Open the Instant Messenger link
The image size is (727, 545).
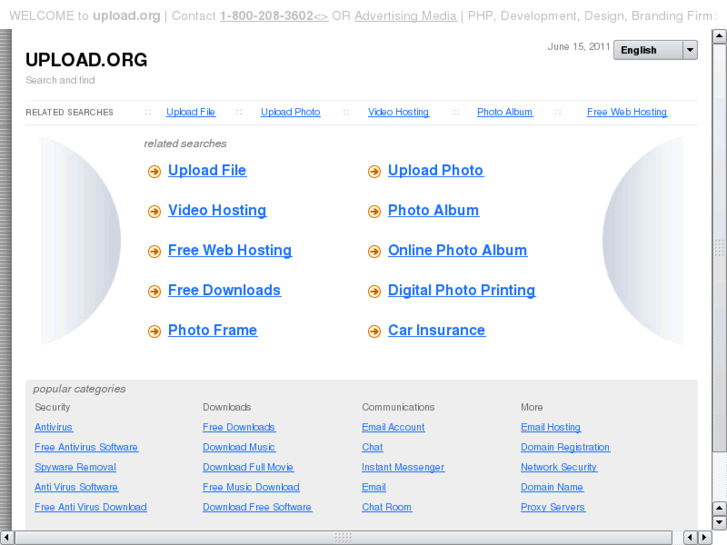tap(403, 467)
